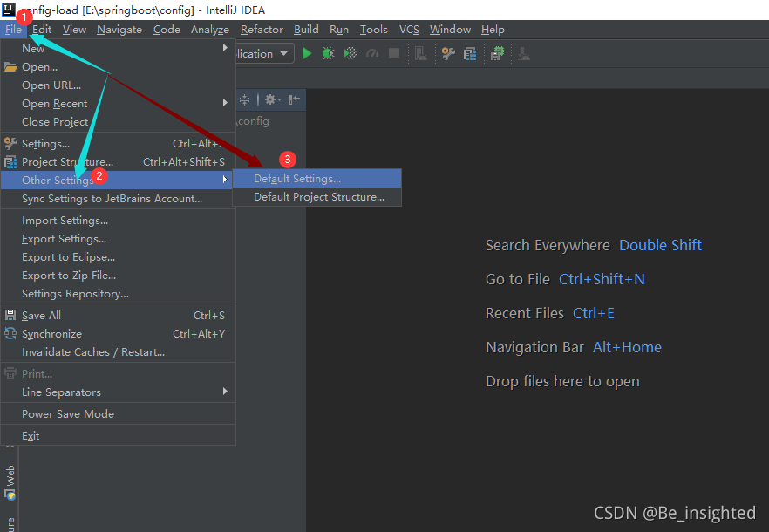Screen dimensions: 769x532
Task: Open the Build menu
Action: click(306, 30)
